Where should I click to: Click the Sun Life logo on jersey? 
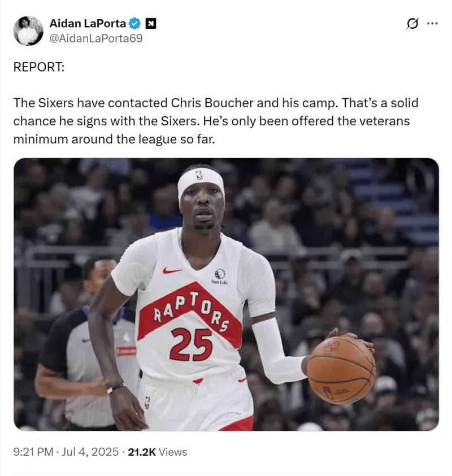220,276
